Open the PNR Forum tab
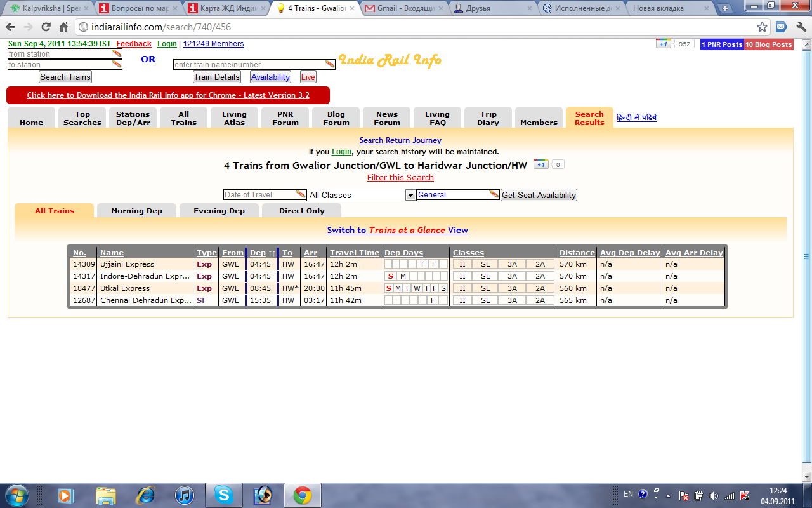The width and height of the screenshot is (812, 508). (285, 118)
